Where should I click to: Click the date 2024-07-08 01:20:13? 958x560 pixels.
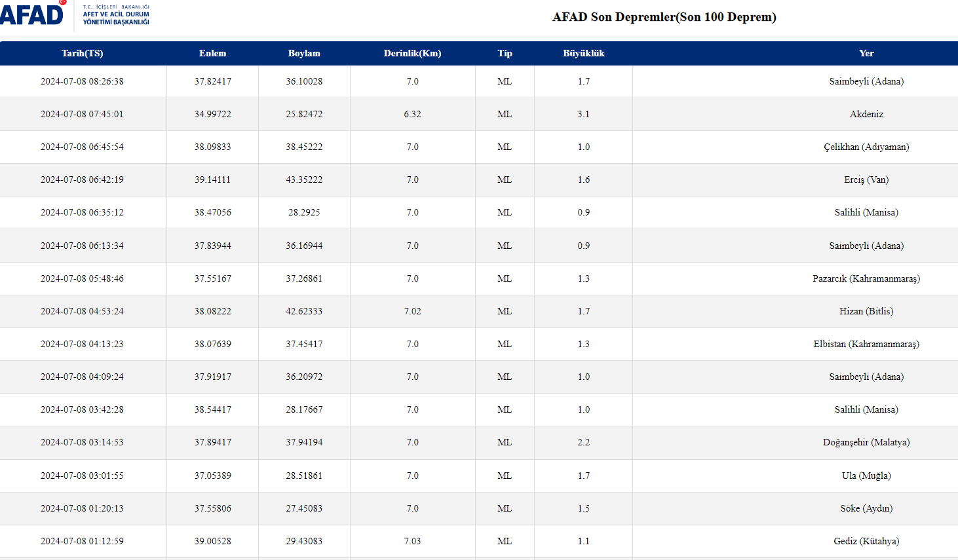pos(83,508)
